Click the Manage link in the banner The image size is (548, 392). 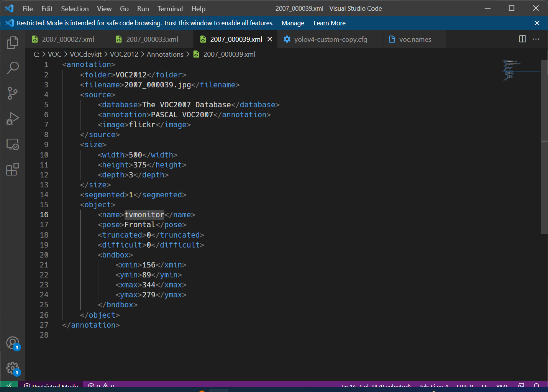point(293,23)
